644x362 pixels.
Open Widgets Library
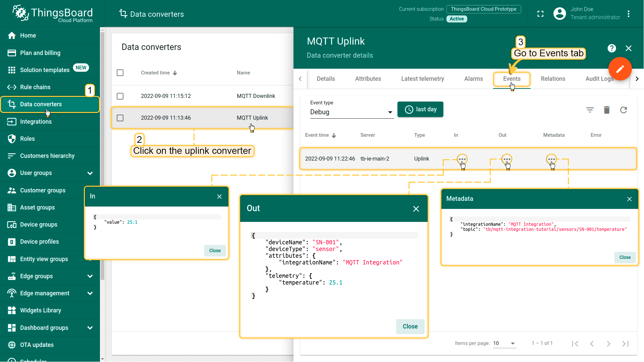pos(50,310)
